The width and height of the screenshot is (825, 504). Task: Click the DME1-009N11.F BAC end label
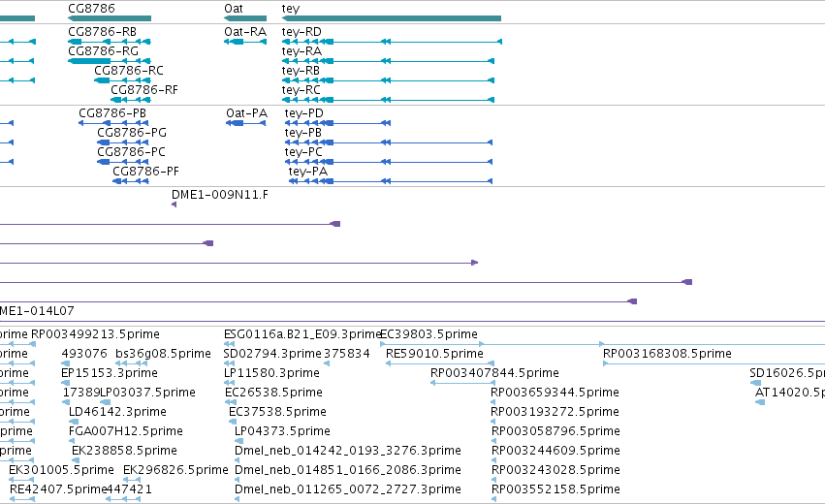(x=220, y=195)
